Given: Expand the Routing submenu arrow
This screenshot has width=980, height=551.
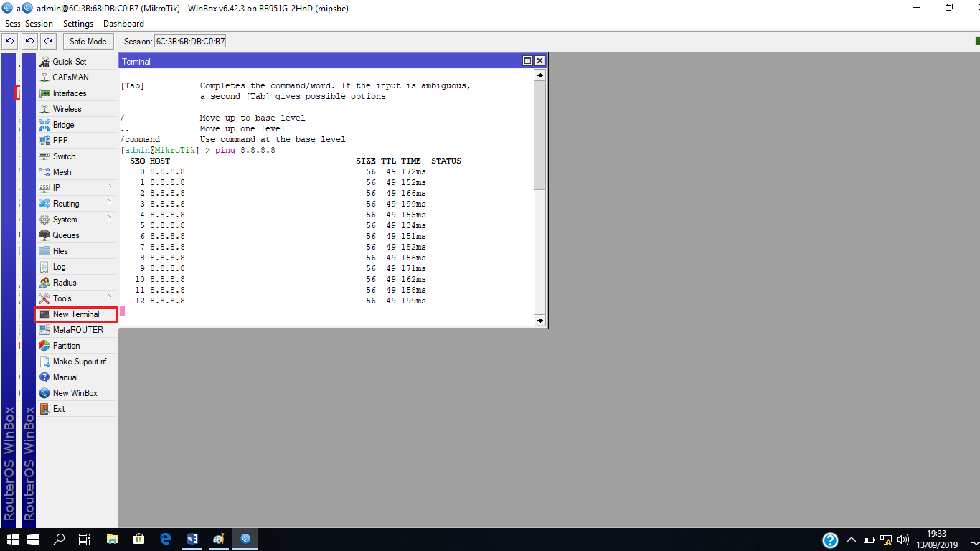Looking at the screenshot, I should pyautogui.click(x=109, y=202).
